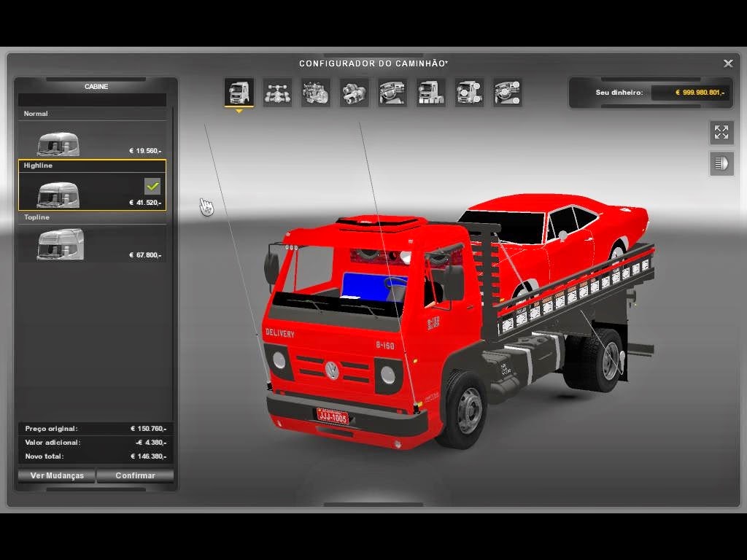Open the engine category icon

tap(316, 93)
